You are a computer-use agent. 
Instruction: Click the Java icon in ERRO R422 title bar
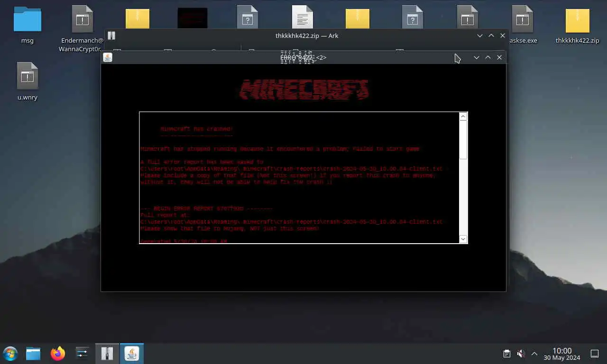click(x=108, y=57)
